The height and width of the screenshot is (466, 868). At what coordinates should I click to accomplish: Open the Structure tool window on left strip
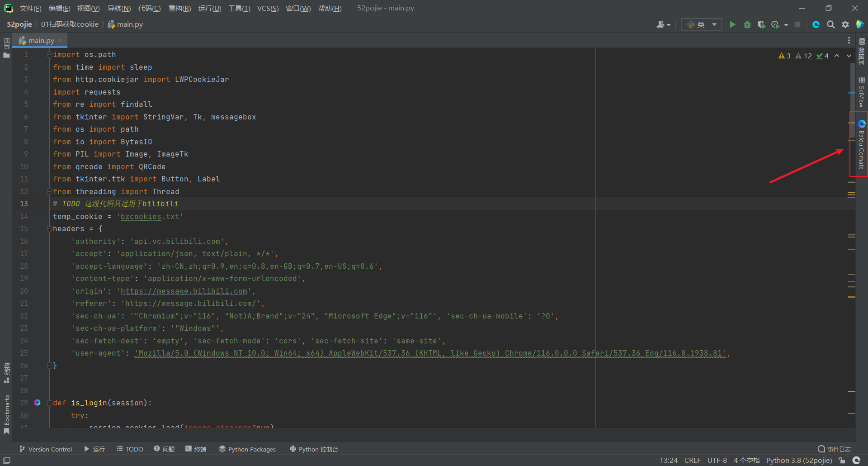[6, 373]
